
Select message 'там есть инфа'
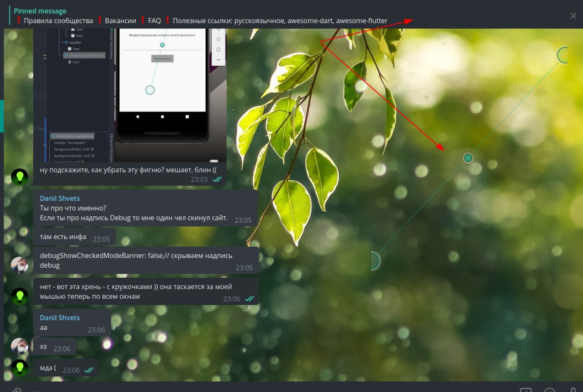pyautogui.click(x=75, y=237)
